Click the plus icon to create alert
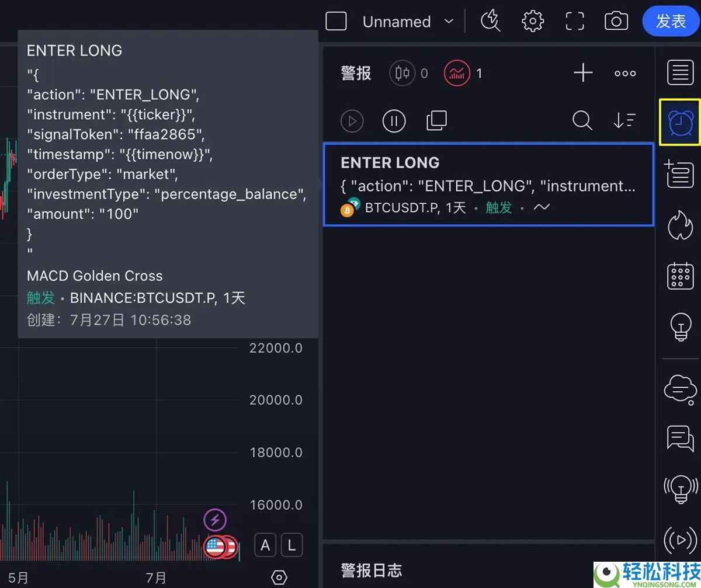Image resolution: width=701 pixels, height=588 pixels. (x=583, y=73)
